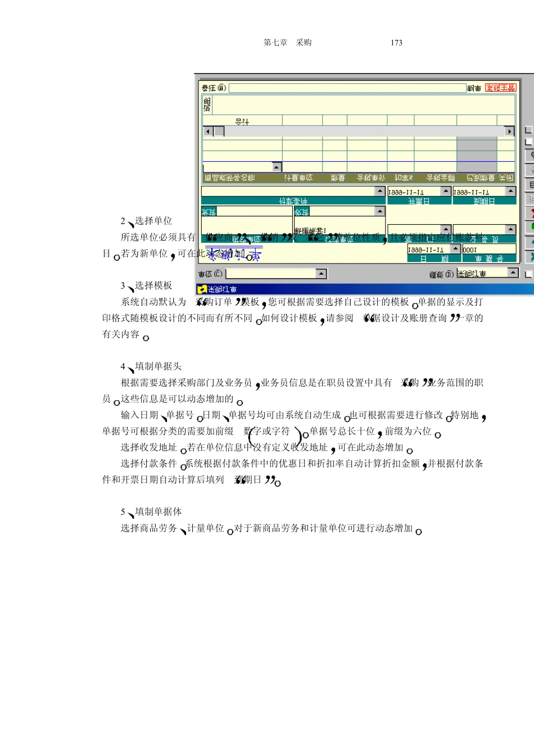This screenshot has height=756, width=534.
Task: Click the 单据号 field containing 0001
Action: coord(489,249)
